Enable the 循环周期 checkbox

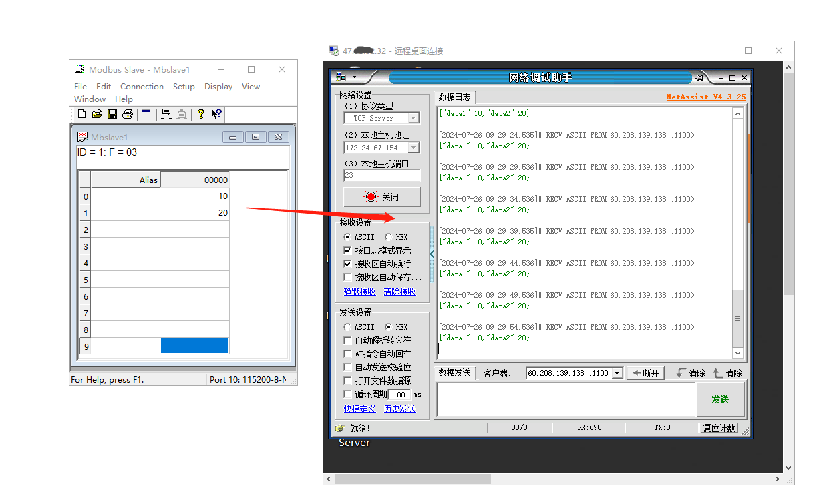(x=347, y=394)
